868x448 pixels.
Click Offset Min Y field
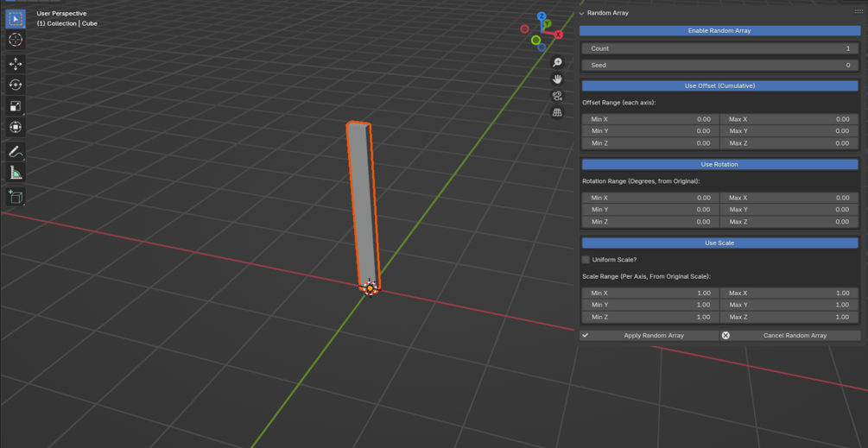649,131
